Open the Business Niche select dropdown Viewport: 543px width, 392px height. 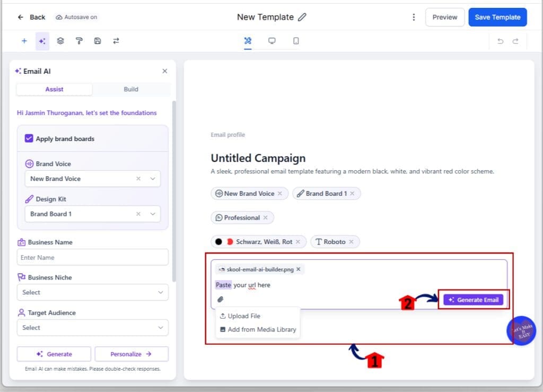(x=92, y=292)
